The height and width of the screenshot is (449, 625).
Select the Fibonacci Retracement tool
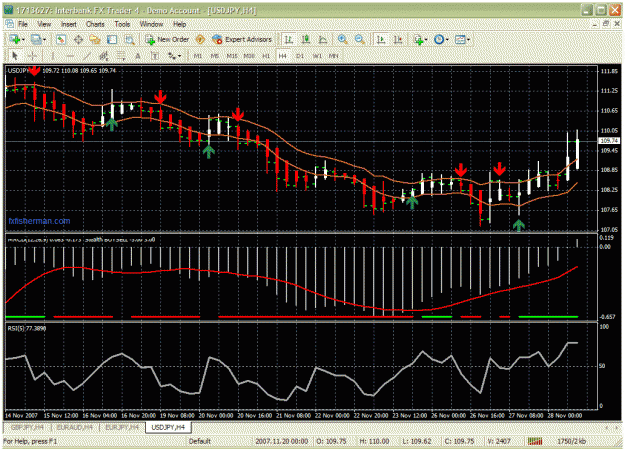pos(121,56)
